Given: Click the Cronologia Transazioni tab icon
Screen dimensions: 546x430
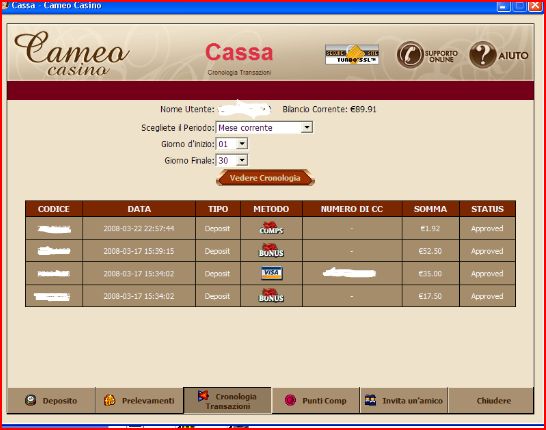Looking at the screenshot, I should [203, 396].
